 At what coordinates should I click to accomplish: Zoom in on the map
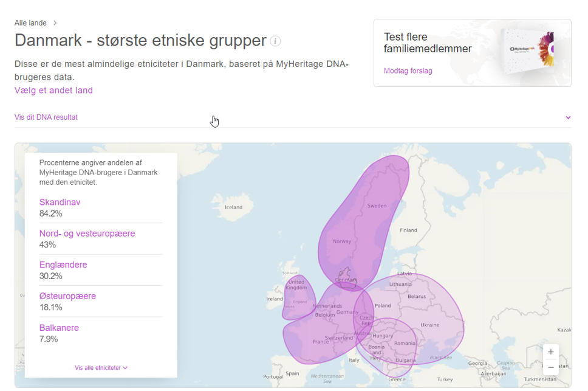[550, 352]
